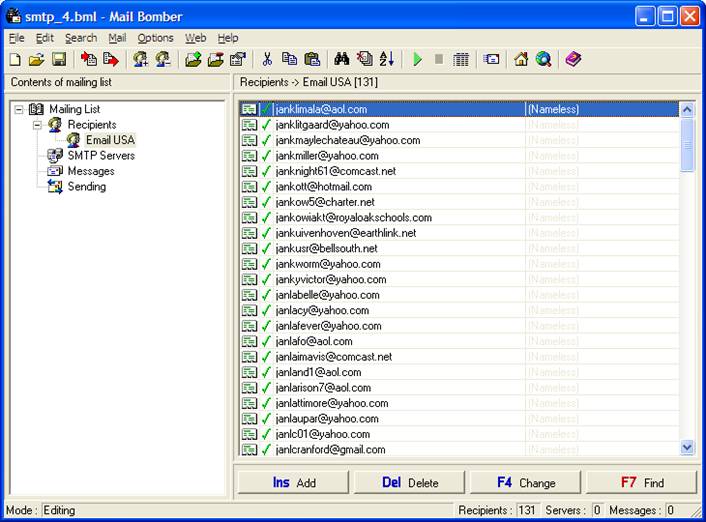This screenshot has height=522, width=706.
Task: Toggle check mark for jankmiller@yahoo.com
Action: [267, 156]
